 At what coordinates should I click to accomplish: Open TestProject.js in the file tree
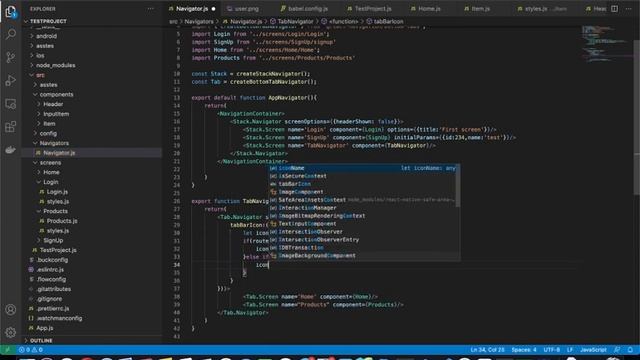point(58,250)
